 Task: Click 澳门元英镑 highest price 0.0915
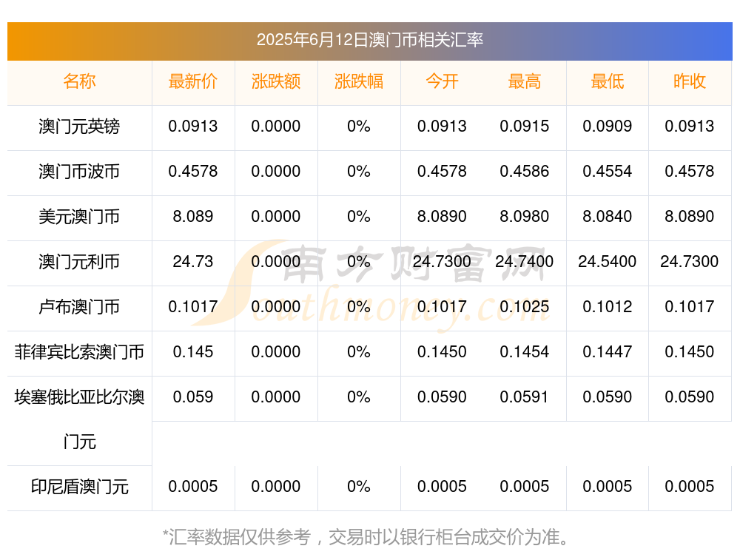[525, 126]
